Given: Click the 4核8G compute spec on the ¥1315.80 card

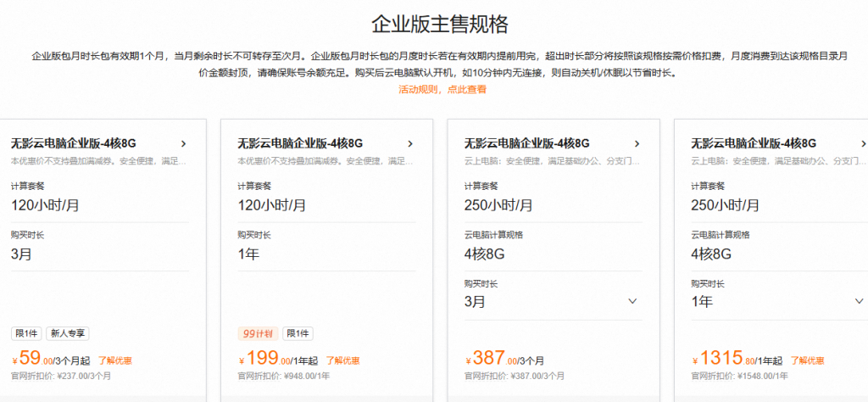Looking at the screenshot, I should (712, 254).
